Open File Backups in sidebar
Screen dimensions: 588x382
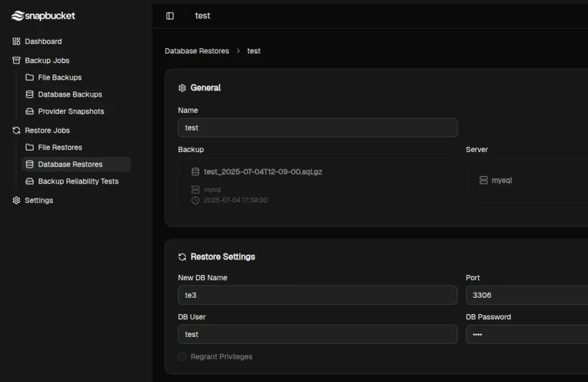(x=59, y=78)
